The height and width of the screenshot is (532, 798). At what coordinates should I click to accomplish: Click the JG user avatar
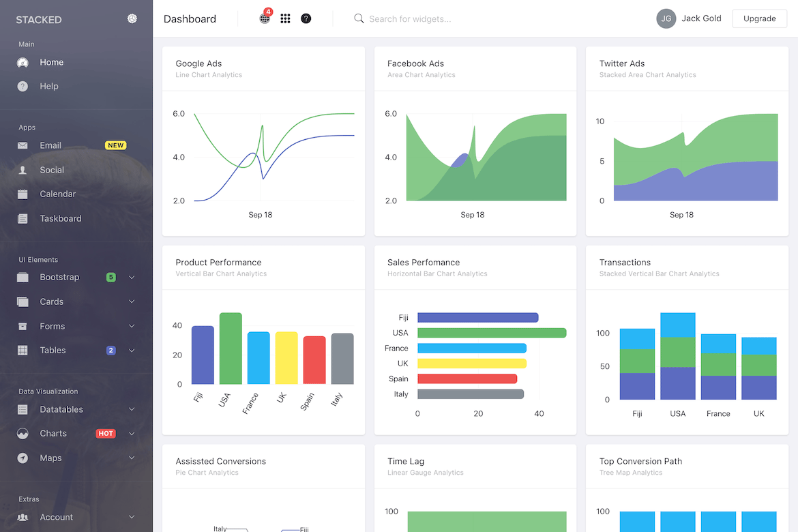666,19
